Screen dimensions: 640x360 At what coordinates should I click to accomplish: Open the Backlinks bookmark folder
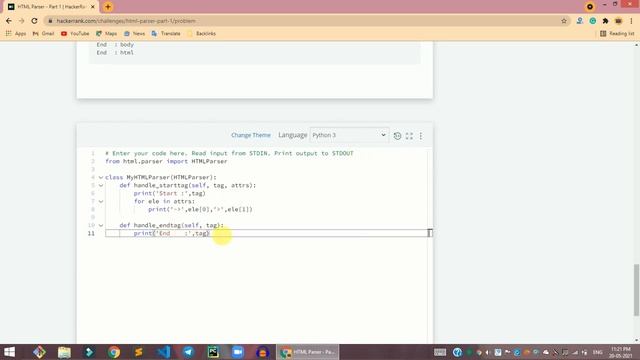click(201, 33)
